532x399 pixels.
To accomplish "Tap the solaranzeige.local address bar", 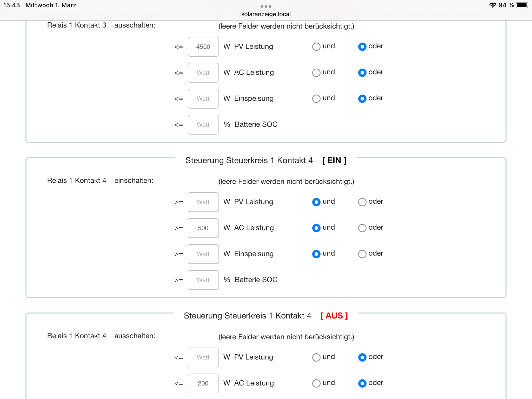I will pos(266,14).
